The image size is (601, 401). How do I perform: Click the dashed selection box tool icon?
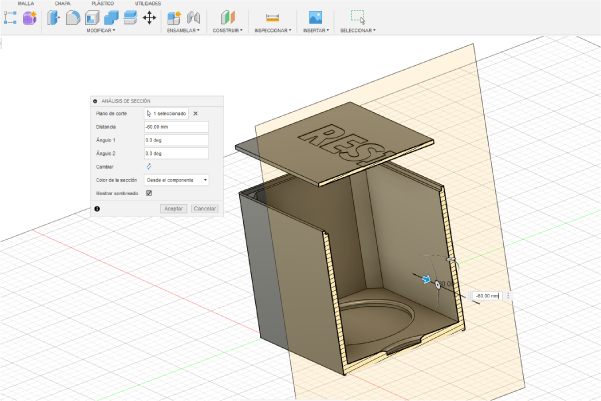tap(358, 18)
